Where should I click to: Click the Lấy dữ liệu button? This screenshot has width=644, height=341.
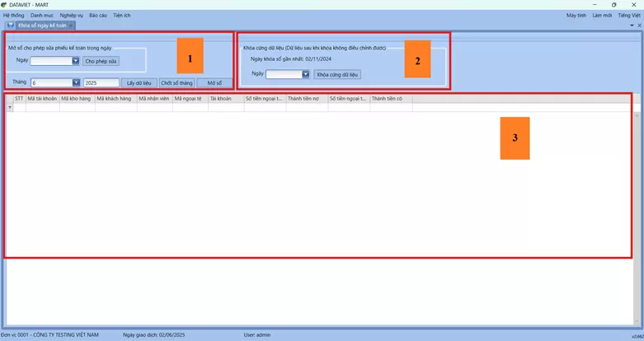point(139,83)
